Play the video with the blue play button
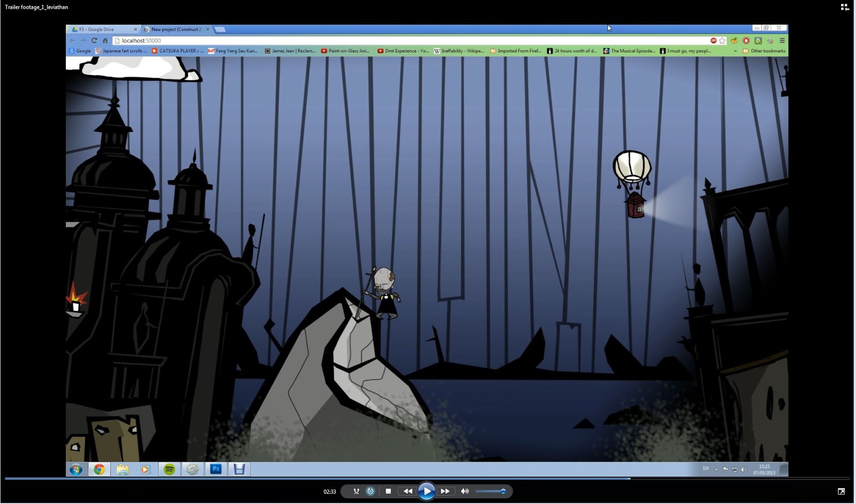856x504 pixels. [x=426, y=491]
